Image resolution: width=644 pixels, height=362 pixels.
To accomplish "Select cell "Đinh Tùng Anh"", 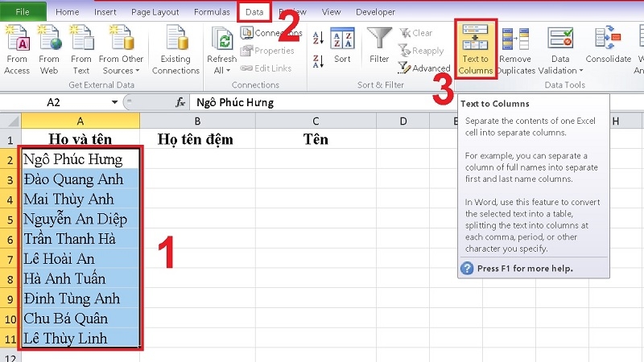I will point(80,298).
